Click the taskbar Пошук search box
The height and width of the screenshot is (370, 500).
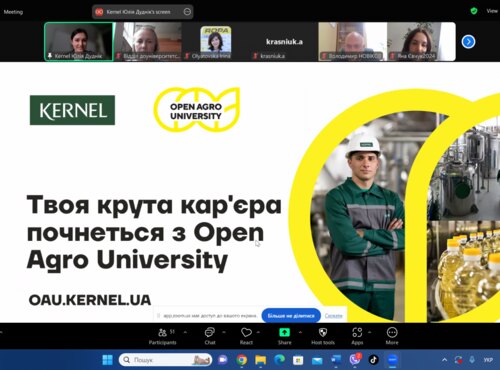165,360
